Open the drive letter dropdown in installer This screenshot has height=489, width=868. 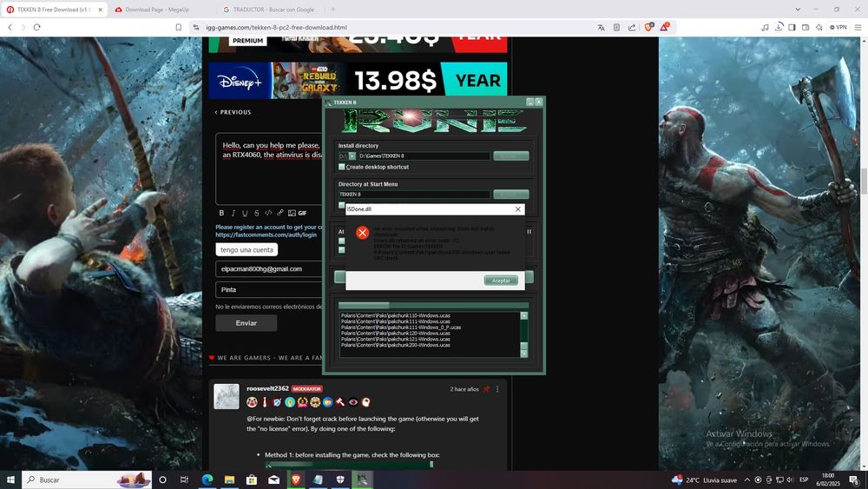[352, 156]
